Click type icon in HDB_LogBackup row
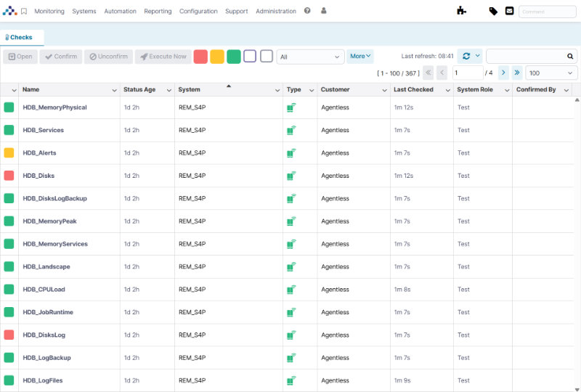581x392 pixels. [x=291, y=358]
